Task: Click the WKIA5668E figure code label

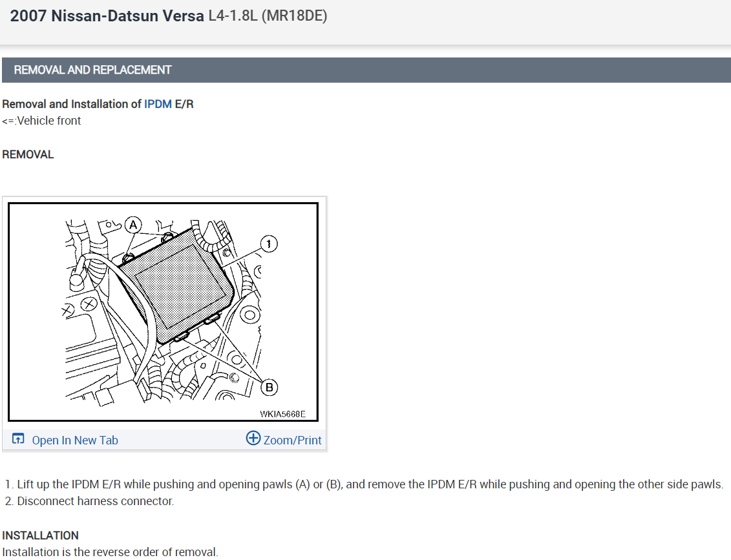Action: 282,414
